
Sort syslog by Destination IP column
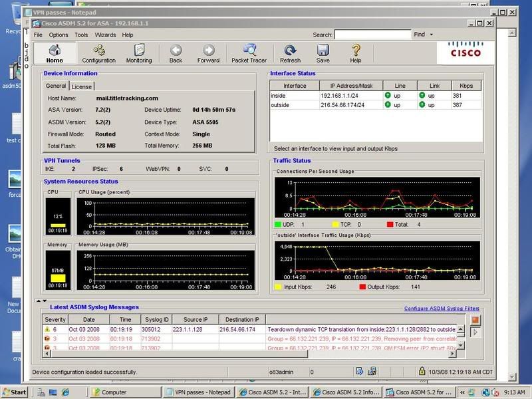pos(242,320)
